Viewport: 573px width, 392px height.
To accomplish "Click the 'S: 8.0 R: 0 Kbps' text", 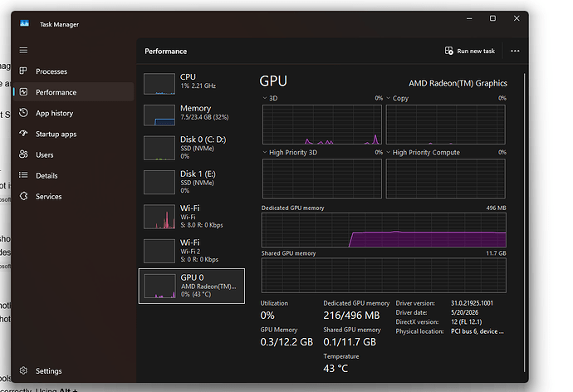I will click(201, 225).
